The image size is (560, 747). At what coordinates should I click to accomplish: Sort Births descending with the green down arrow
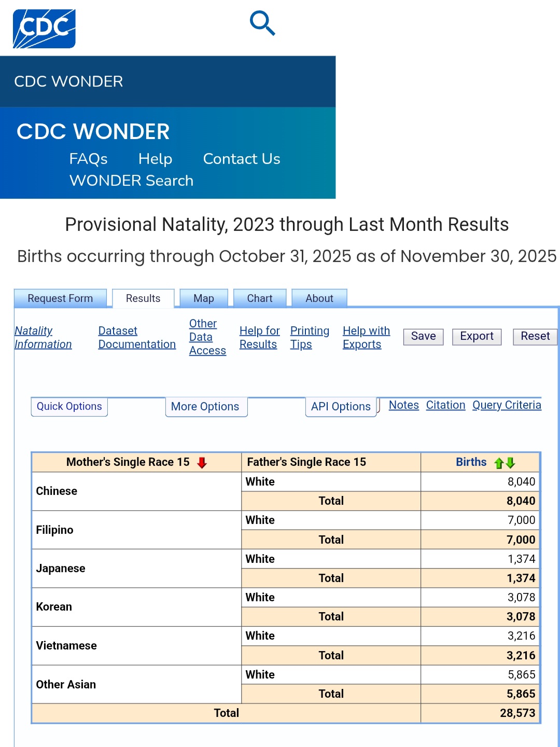pyautogui.click(x=510, y=463)
